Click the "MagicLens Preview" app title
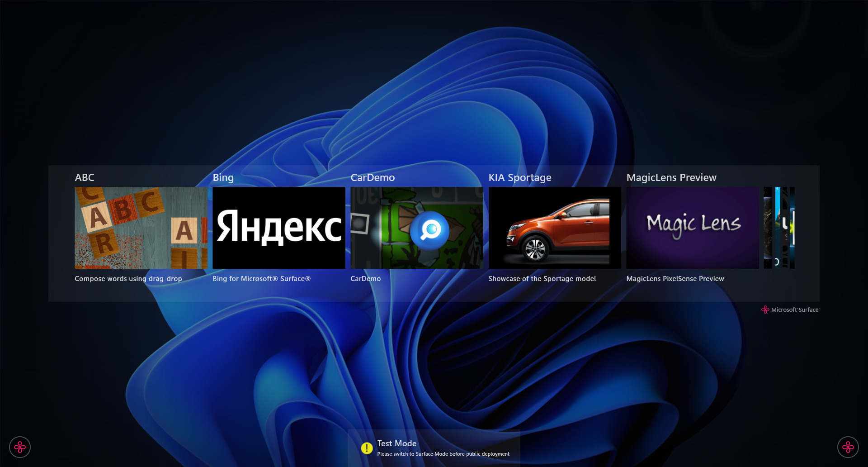The width and height of the screenshot is (868, 467). click(671, 177)
